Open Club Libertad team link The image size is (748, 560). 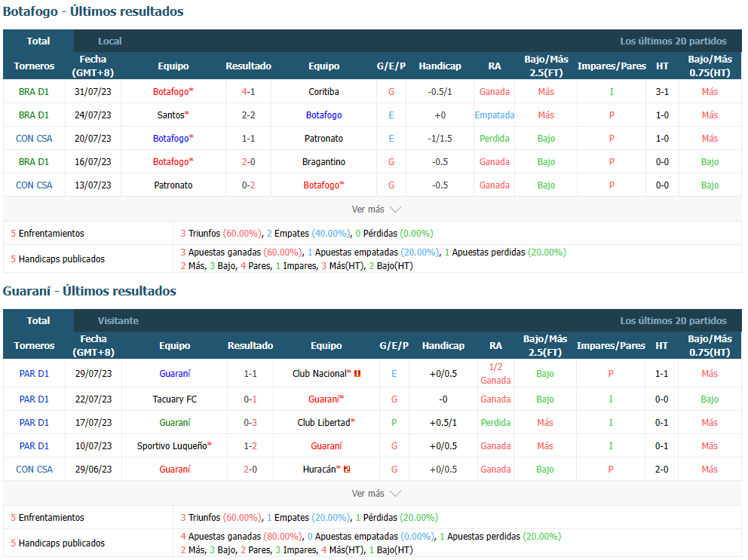[x=326, y=423]
